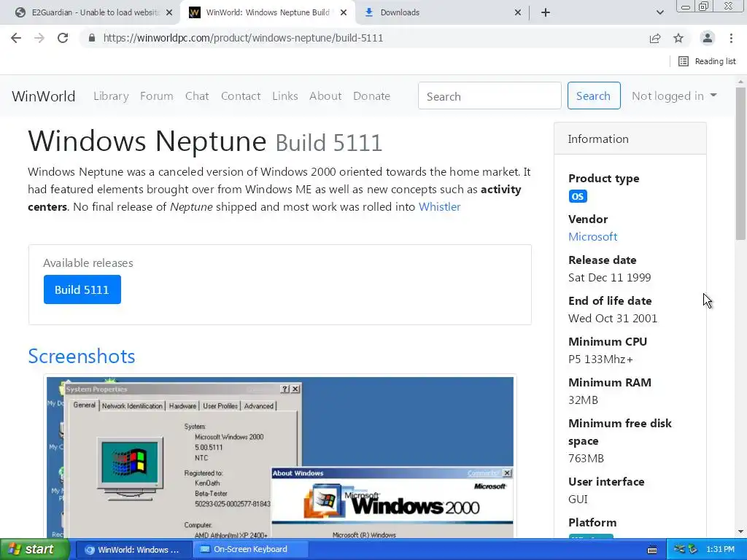Click the scrollbar up arrow
Viewport: 747px width, 560px height.
click(x=740, y=82)
